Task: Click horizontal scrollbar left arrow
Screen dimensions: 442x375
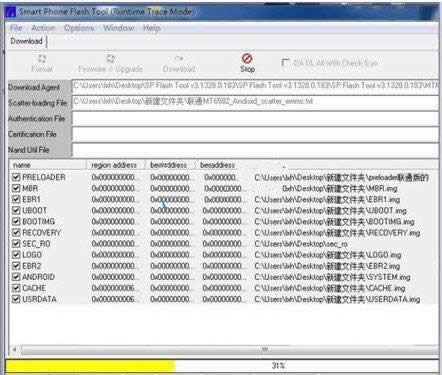Action: (x=14, y=349)
